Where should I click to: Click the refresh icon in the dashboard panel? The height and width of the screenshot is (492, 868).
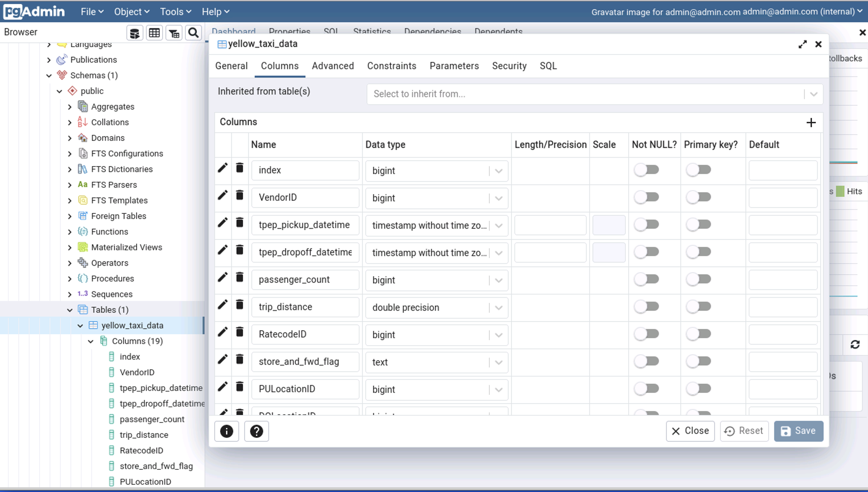pos(855,345)
